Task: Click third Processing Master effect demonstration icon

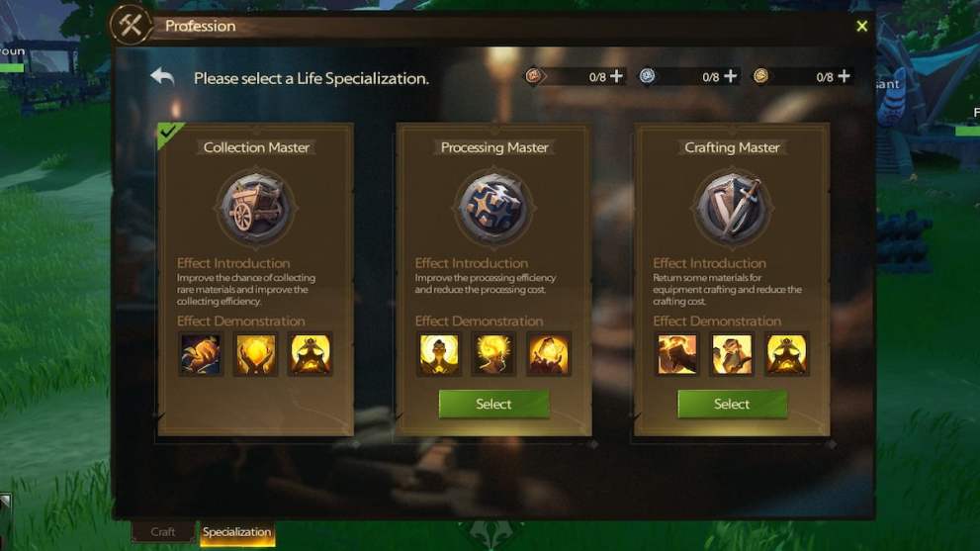Action: click(x=548, y=354)
